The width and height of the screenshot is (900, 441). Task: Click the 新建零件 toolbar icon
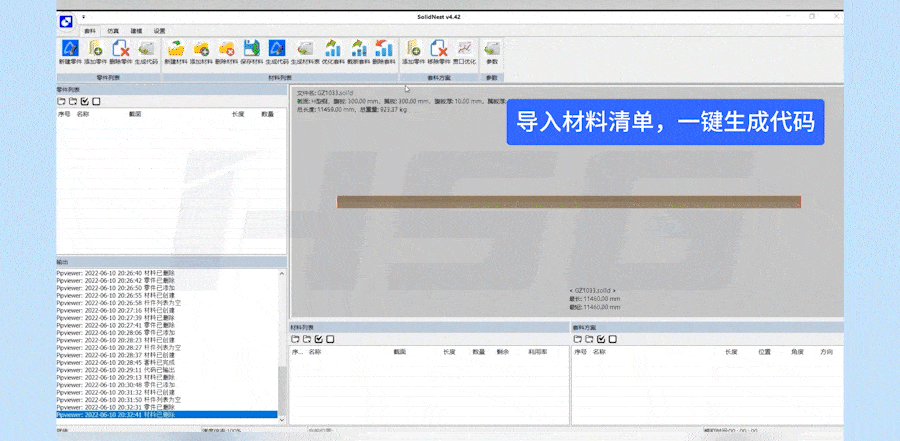70,51
